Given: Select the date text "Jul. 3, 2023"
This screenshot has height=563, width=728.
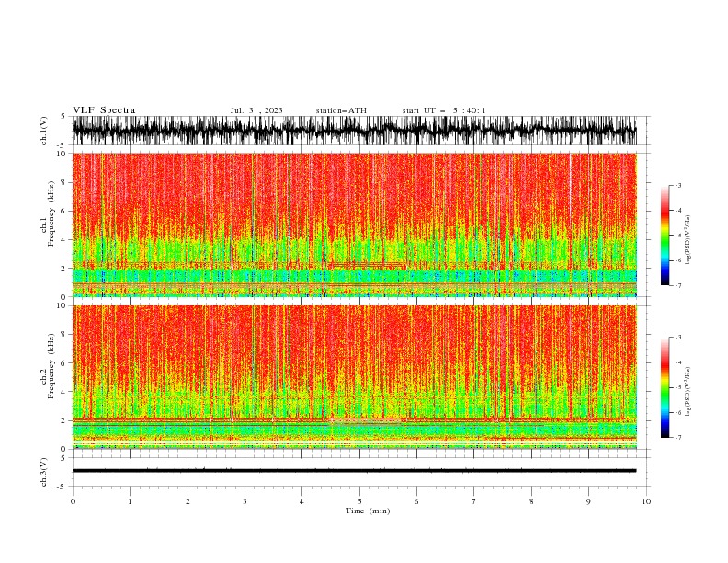Looking at the screenshot, I should [x=256, y=110].
